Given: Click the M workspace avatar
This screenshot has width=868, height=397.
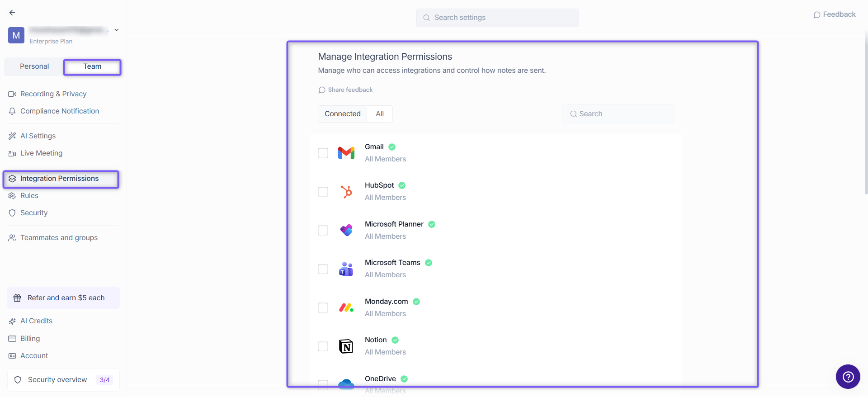Looking at the screenshot, I should [16, 35].
